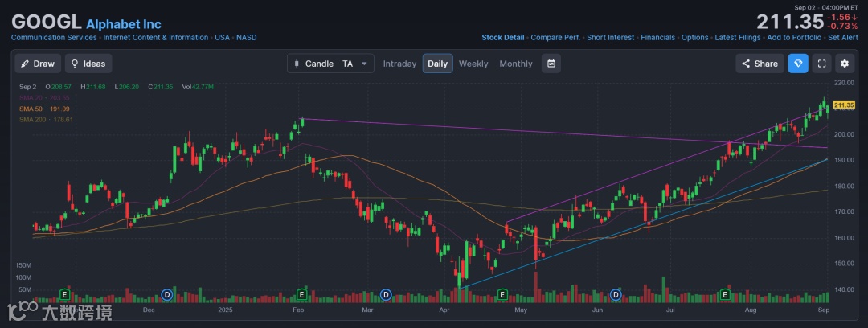Screen dimensions: 868x328
Task: Click the 140.00 price axis label
Action: (x=844, y=289)
